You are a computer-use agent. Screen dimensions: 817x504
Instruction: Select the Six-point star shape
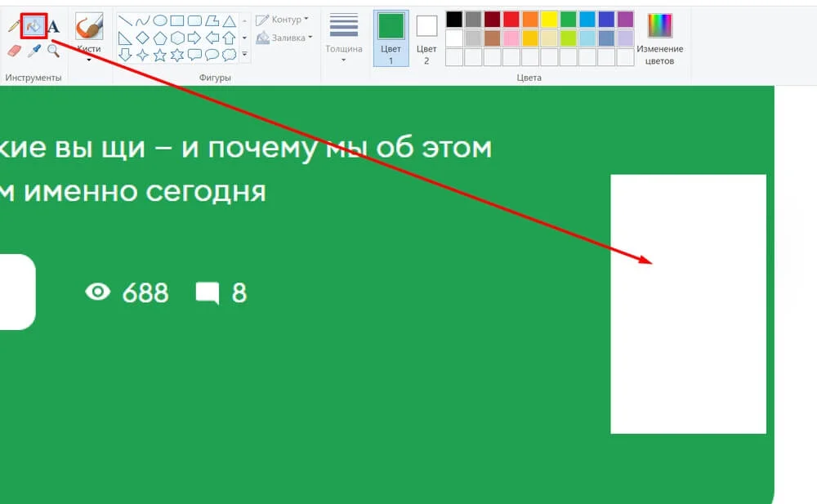point(177,55)
